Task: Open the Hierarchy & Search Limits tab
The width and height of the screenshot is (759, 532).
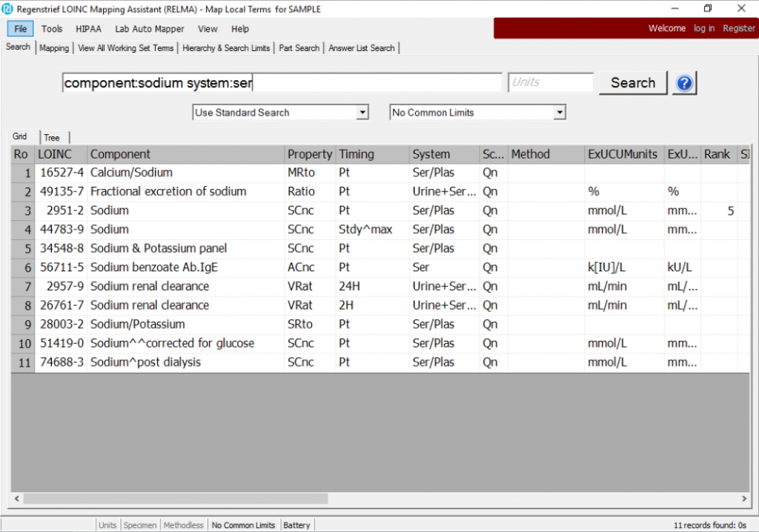Action: (226, 48)
